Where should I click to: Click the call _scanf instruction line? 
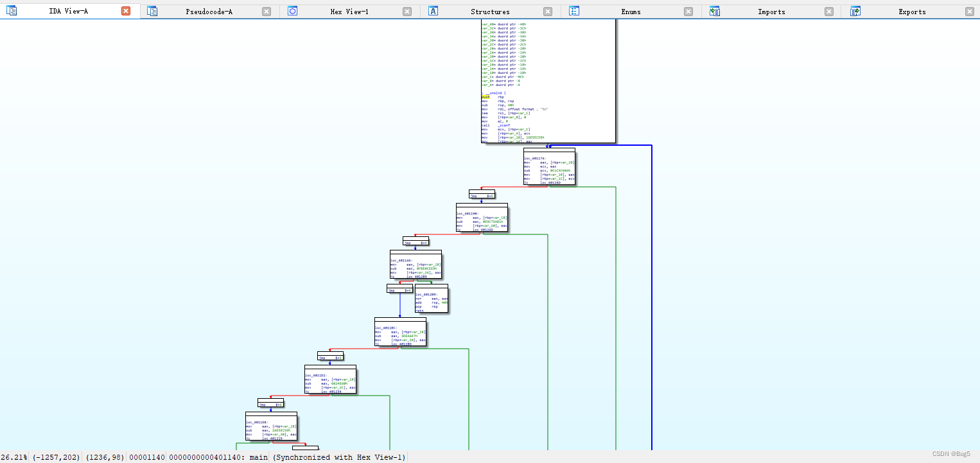click(495, 125)
